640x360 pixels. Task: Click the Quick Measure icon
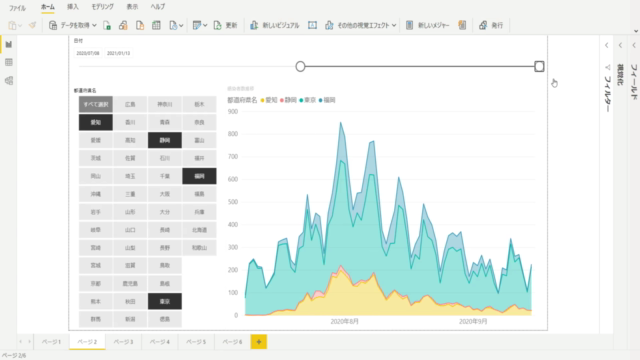tap(462, 25)
